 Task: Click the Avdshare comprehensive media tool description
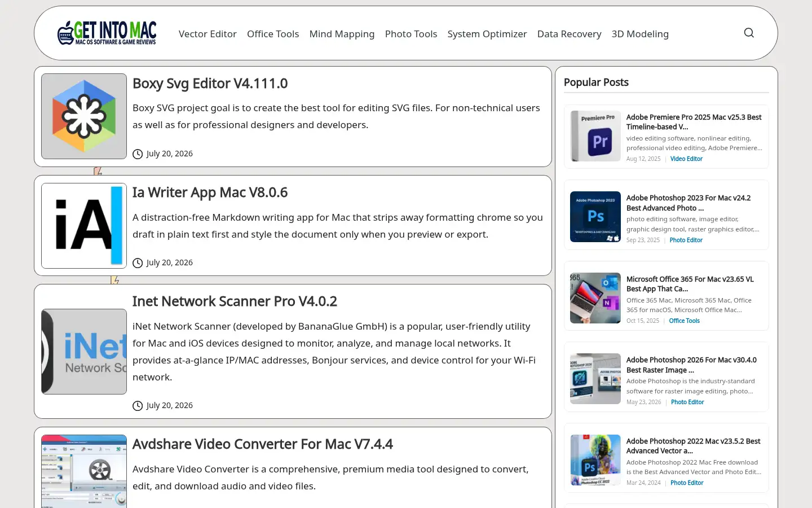tap(330, 478)
